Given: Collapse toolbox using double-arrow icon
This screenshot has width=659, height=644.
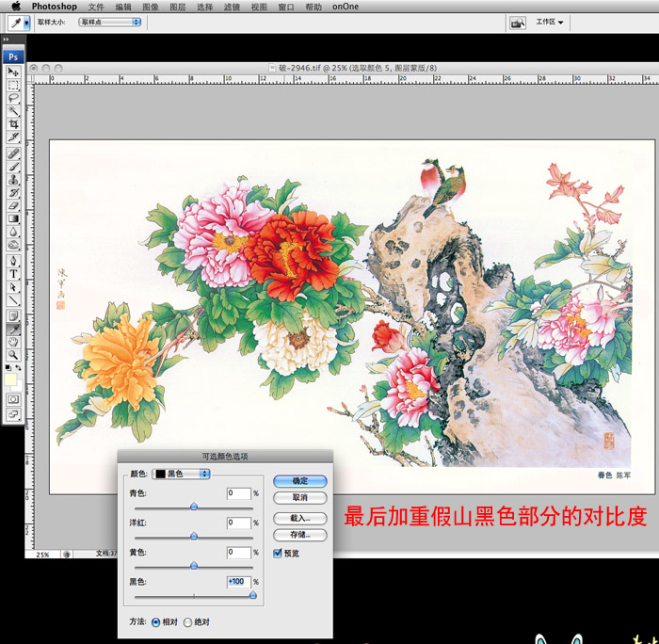Looking at the screenshot, I should (x=6, y=40).
